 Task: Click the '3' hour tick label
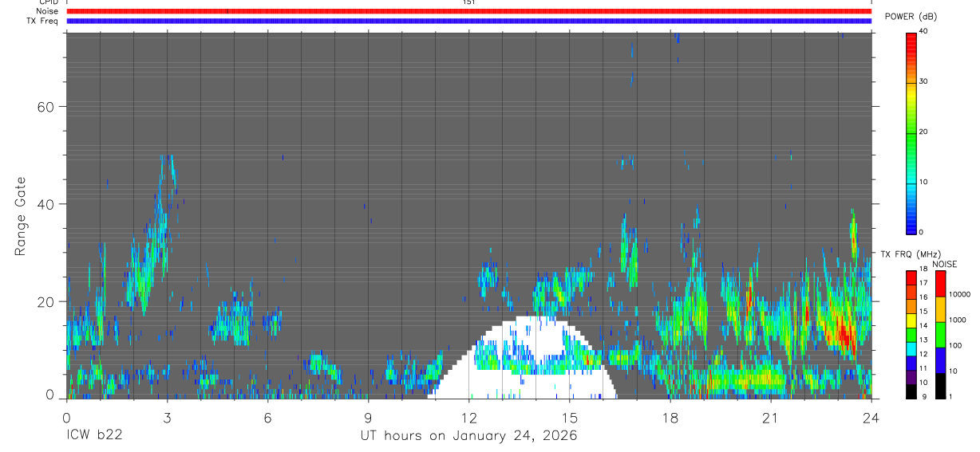point(167,417)
